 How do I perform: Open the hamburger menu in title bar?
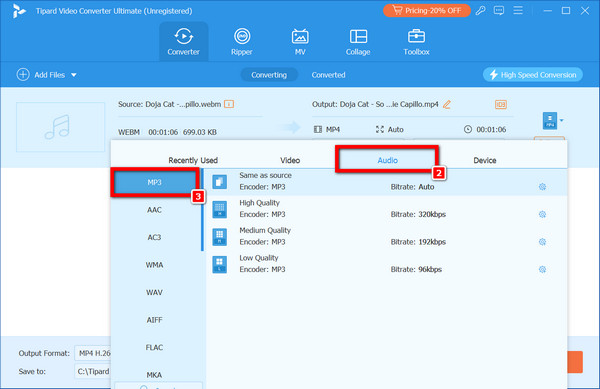tap(518, 10)
